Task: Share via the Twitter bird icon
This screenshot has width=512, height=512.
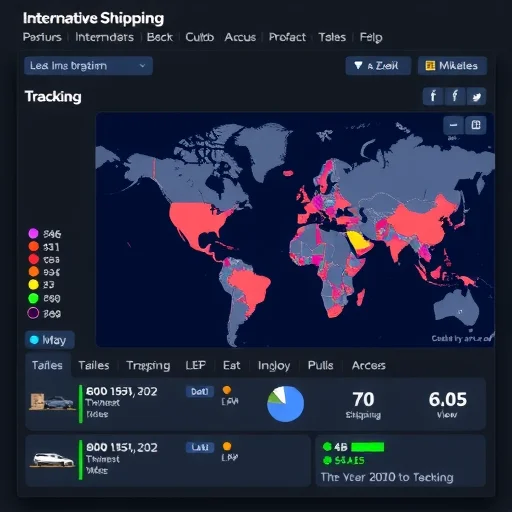Action: tap(476, 97)
